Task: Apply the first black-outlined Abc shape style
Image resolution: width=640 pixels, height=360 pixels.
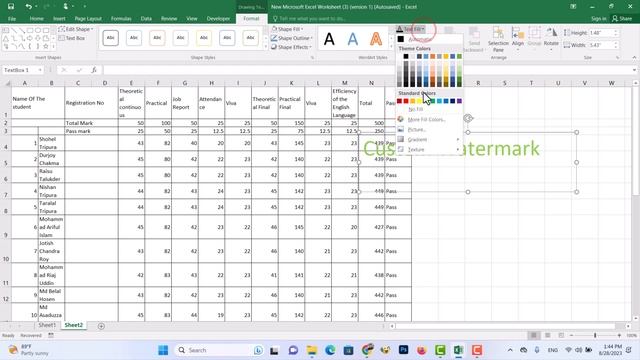Action: click(111, 38)
